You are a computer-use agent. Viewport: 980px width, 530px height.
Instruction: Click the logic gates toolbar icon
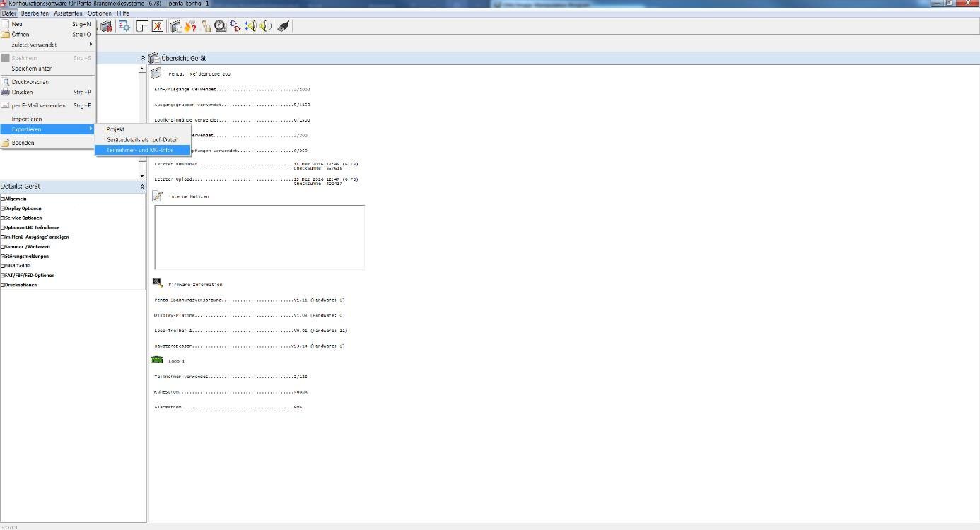pos(235,26)
